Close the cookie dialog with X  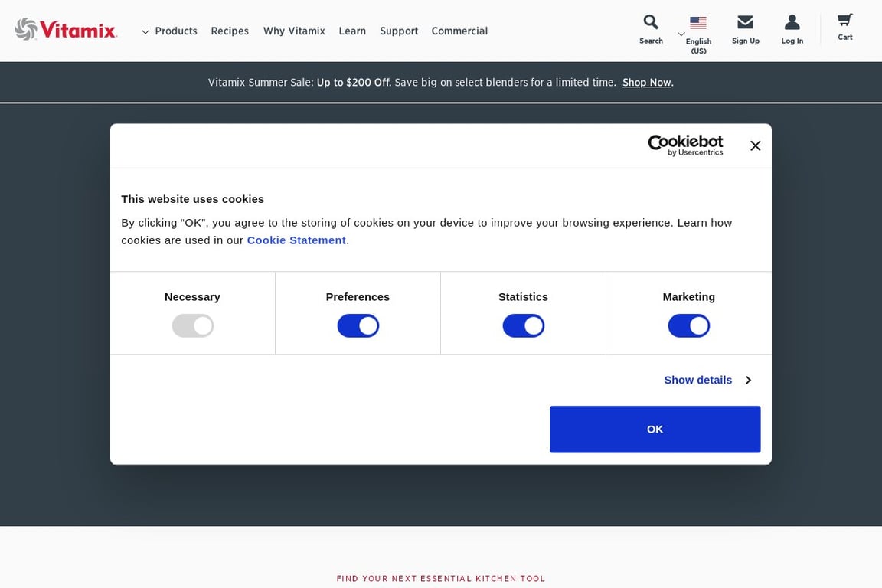756,145
